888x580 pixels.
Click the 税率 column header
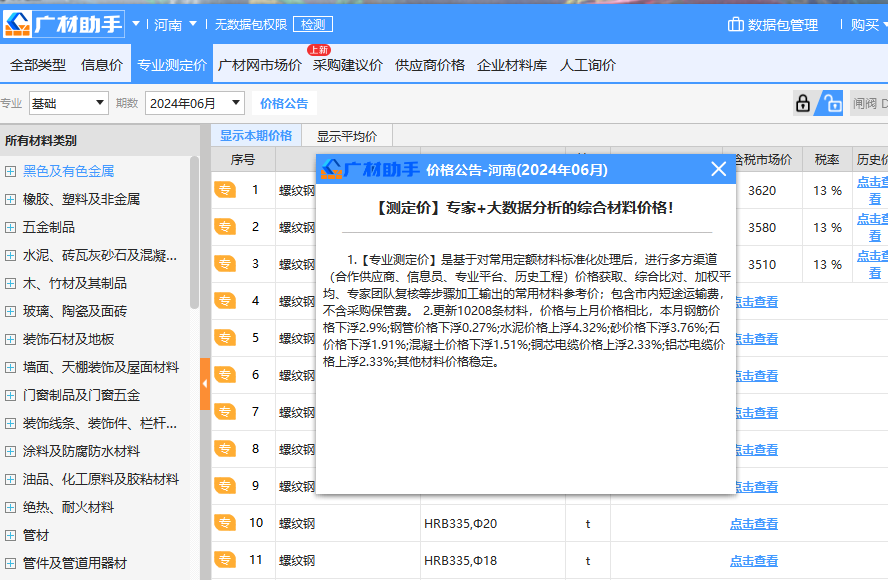pos(827,160)
